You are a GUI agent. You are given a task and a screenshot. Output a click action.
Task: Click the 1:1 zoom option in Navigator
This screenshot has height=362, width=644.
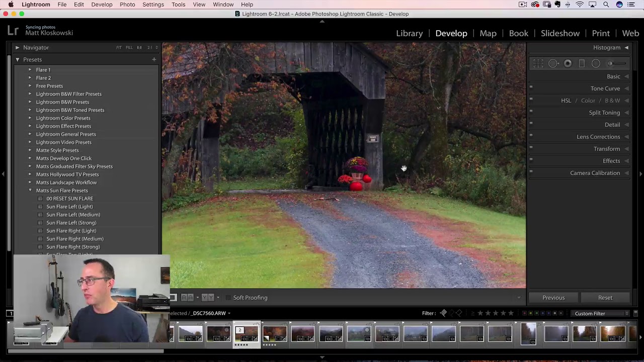coord(139,47)
